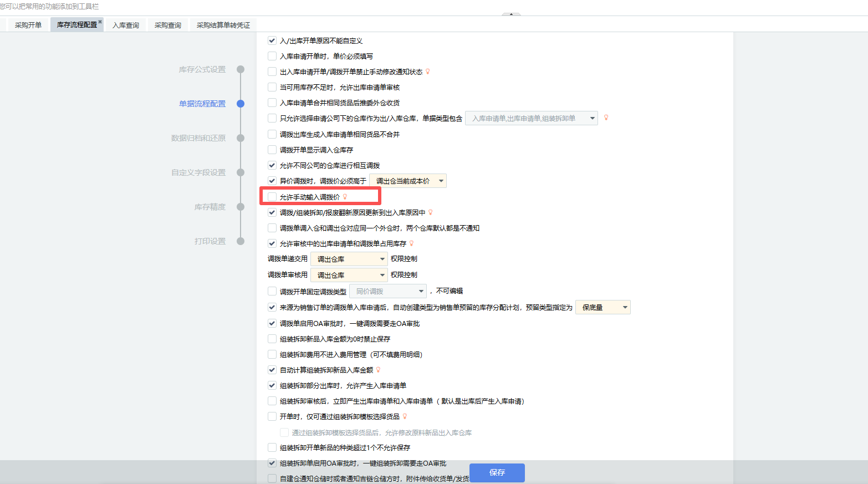This screenshot has height=484, width=868.
Task: Click the blue 保存 button
Action: coord(497,472)
